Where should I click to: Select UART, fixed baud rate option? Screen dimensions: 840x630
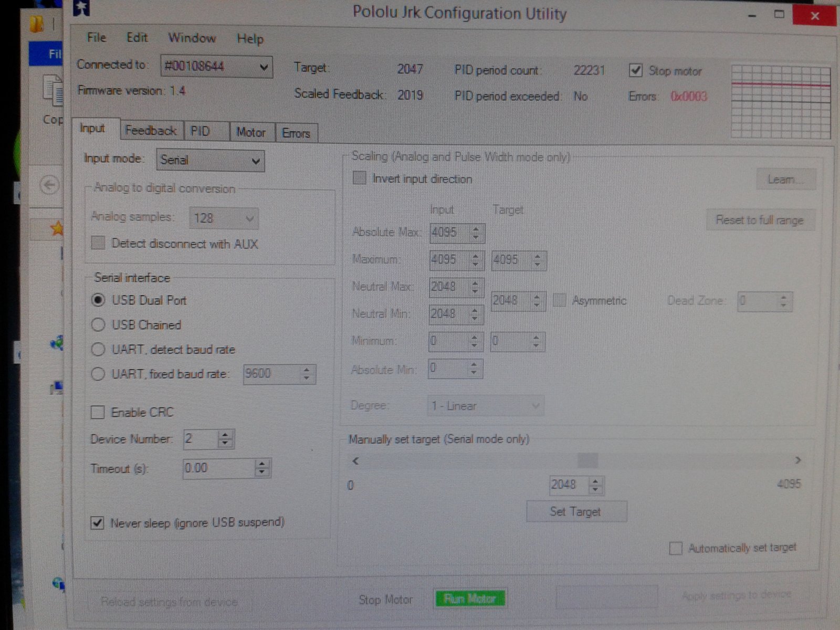98,374
